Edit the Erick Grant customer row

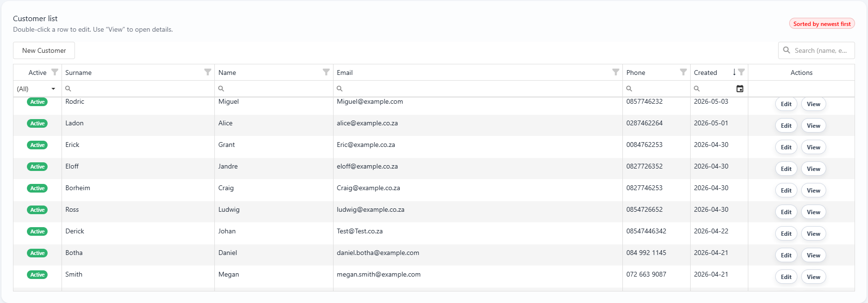(x=786, y=147)
